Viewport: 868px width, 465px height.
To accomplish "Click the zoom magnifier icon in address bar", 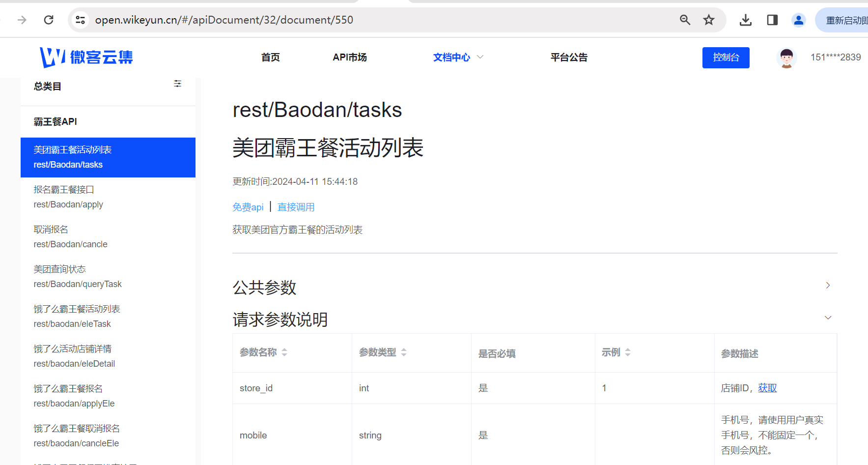I will coord(685,20).
